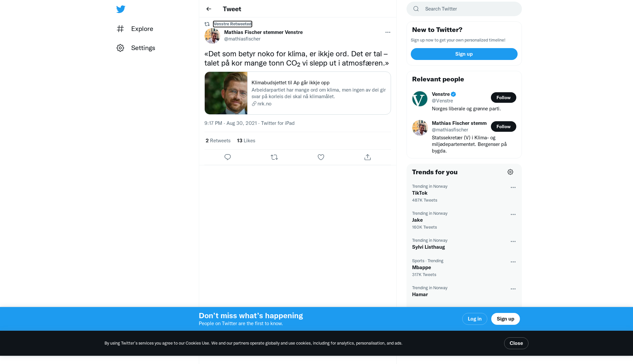Open more options for the Jake trend
The height and width of the screenshot is (364, 633).
pyautogui.click(x=513, y=214)
